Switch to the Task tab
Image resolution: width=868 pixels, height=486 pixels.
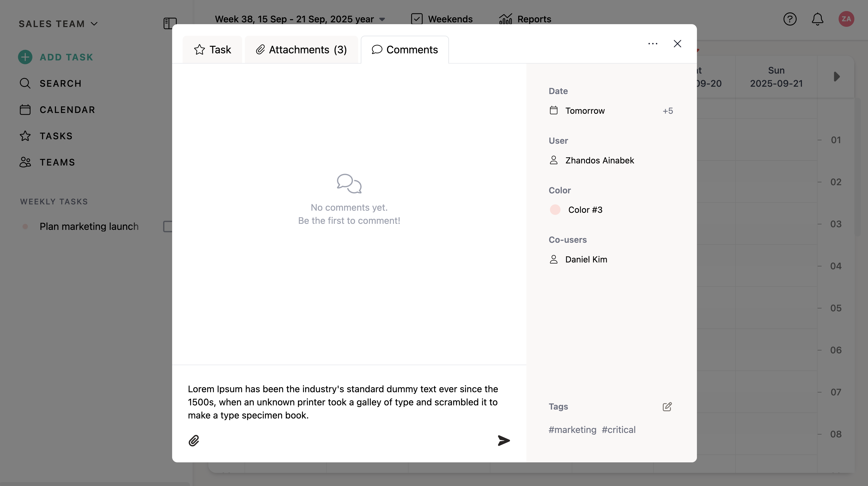tap(213, 50)
